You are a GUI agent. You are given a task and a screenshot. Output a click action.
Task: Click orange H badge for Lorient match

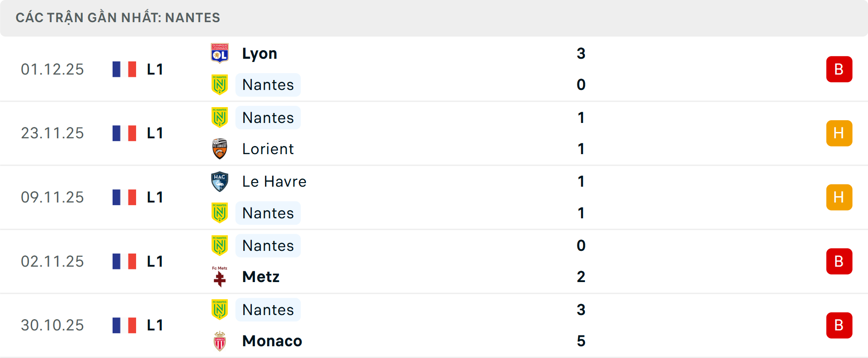pyautogui.click(x=839, y=133)
